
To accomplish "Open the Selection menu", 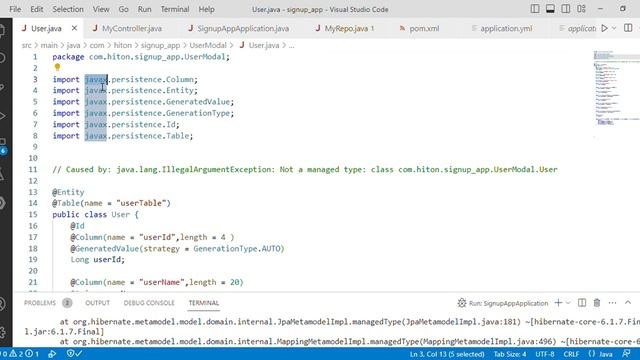I will pyautogui.click(x=68, y=9).
